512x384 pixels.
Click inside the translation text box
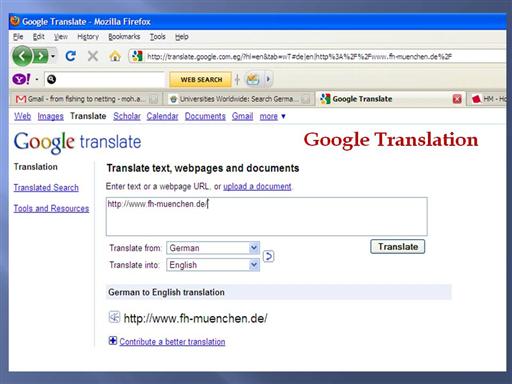pyautogui.click(x=267, y=216)
